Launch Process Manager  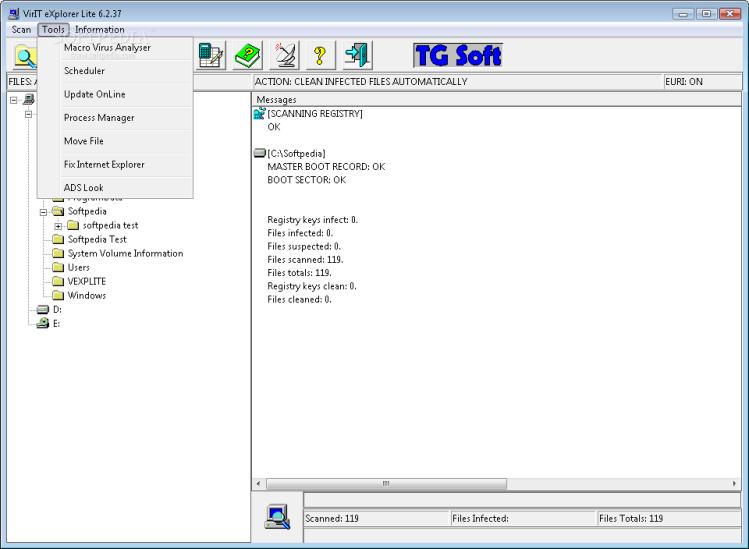point(115,118)
